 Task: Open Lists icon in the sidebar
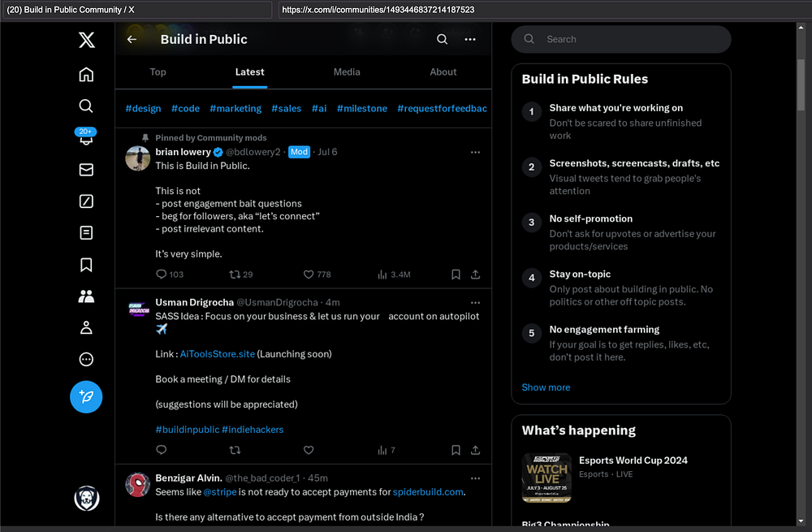pyautogui.click(x=86, y=233)
